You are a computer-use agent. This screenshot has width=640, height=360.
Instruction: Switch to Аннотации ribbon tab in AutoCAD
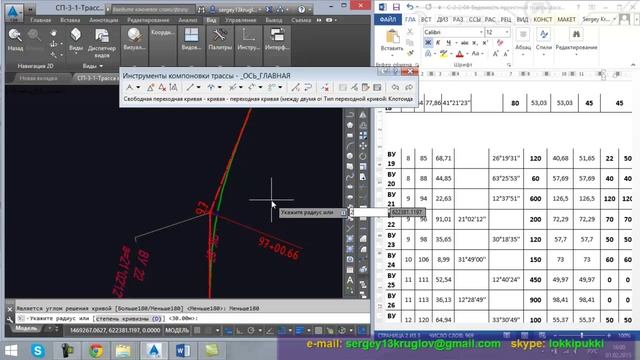tap(104, 20)
